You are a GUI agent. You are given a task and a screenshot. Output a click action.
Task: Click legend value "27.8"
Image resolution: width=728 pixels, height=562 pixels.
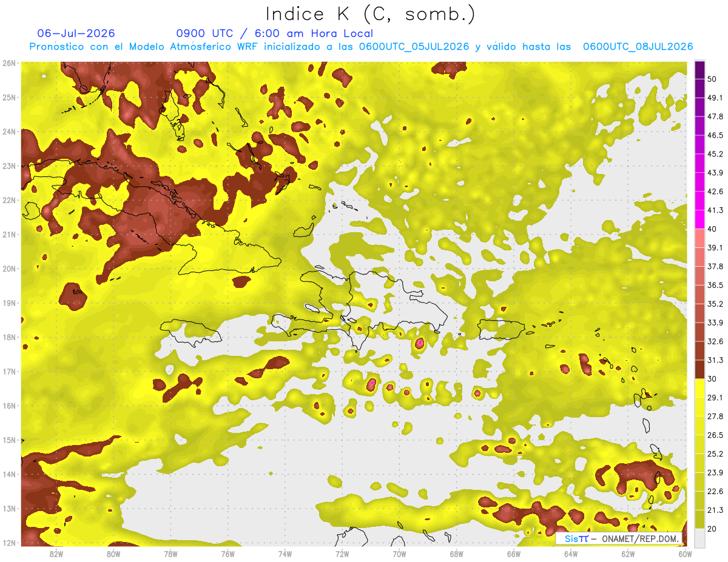click(715, 416)
